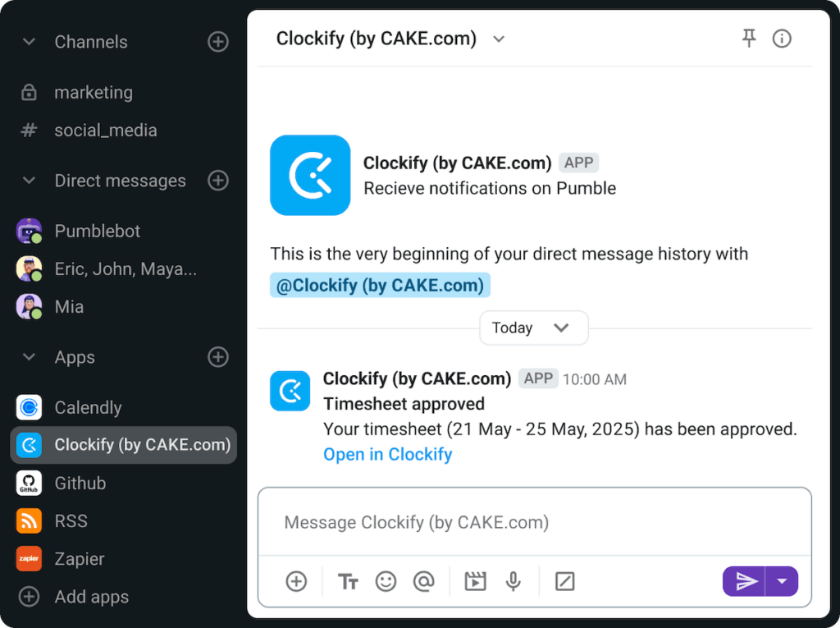Open the Calendly app conversation
The image size is (840, 628).
[x=88, y=407]
